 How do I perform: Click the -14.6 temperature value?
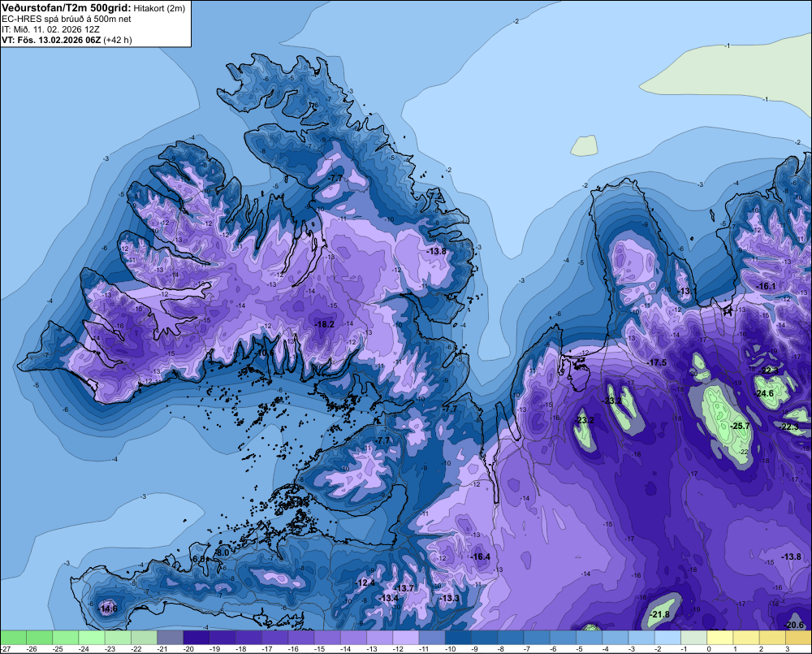[108, 609]
